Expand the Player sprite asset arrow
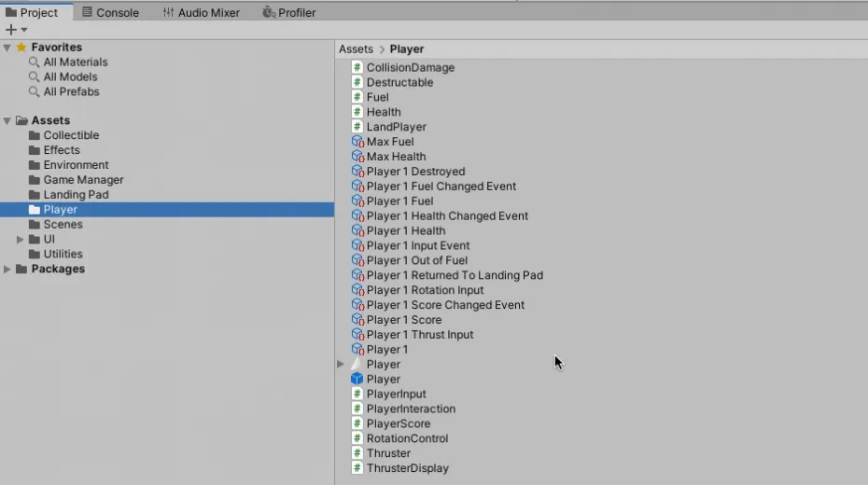The height and width of the screenshot is (485, 868). tap(341, 365)
